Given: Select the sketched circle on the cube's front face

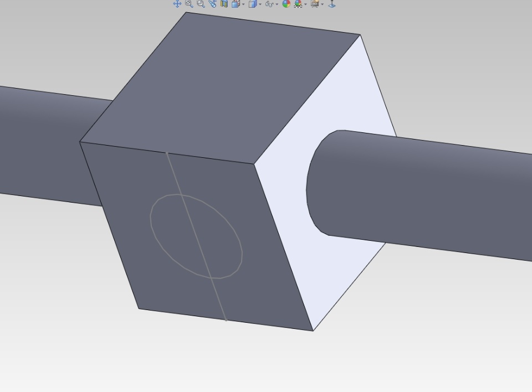Looking at the screenshot, I should [196, 236].
